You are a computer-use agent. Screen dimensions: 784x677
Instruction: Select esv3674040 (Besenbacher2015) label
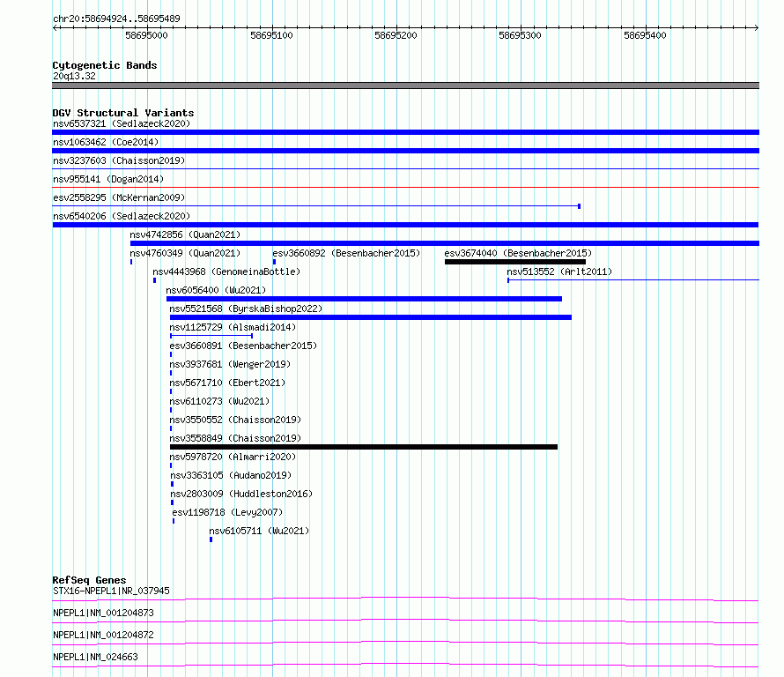[x=518, y=253]
